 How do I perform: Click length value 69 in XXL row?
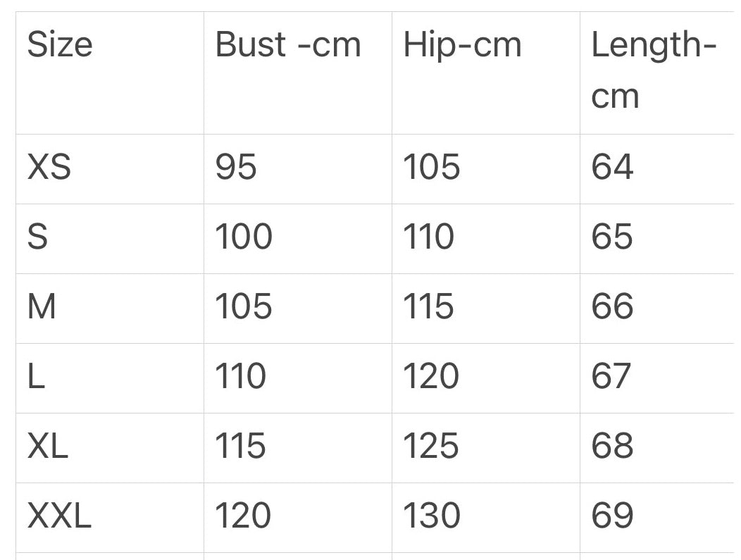coord(612,515)
